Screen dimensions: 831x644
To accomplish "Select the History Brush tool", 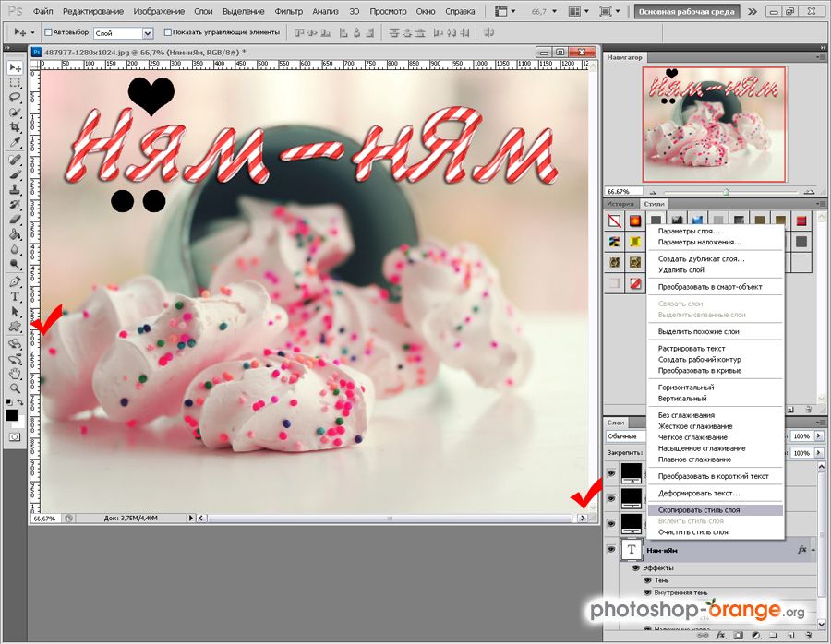I will (15, 205).
